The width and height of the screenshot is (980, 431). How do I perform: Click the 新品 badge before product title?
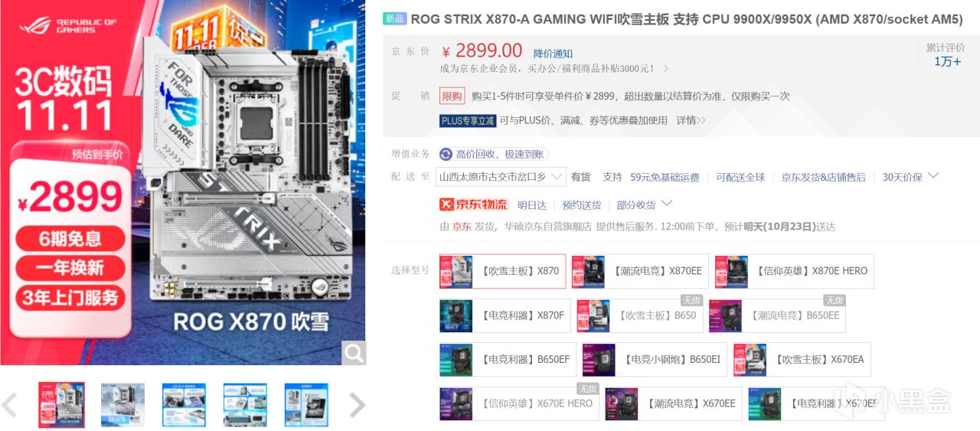394,19
